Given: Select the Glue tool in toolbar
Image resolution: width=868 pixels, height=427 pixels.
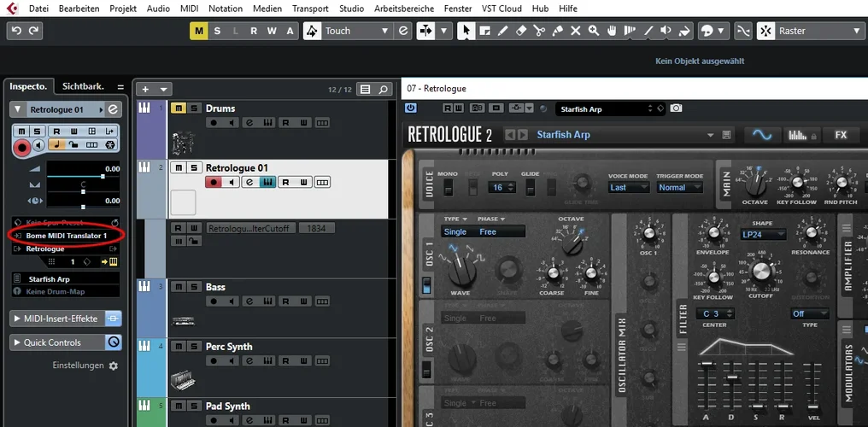Looking at the screenshot, I should [x=558, y=31].
